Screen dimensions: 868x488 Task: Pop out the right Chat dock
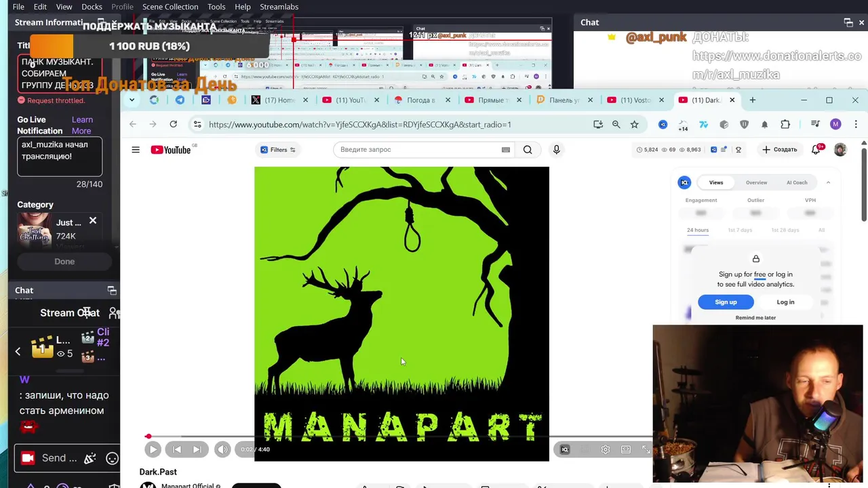(x=848, y=22)
